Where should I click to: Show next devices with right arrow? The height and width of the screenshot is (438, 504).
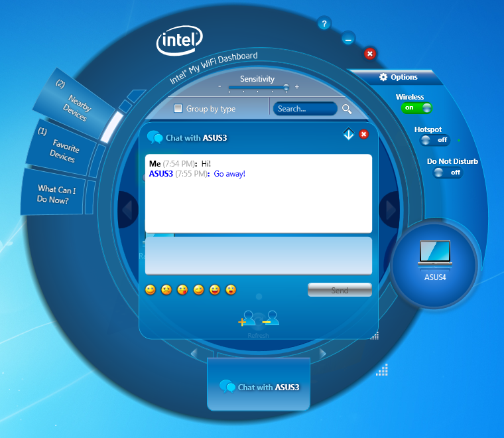[390, 210]
